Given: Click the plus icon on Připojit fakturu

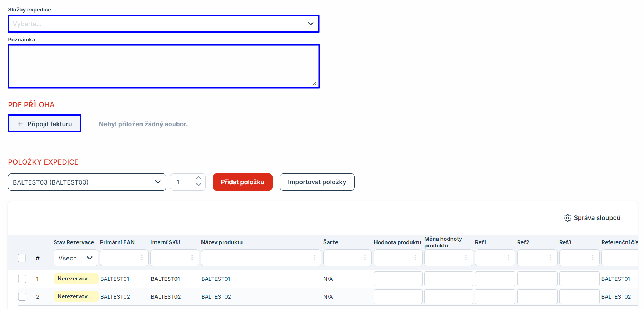Looking at the screenshot, I should tap(20, 124).
